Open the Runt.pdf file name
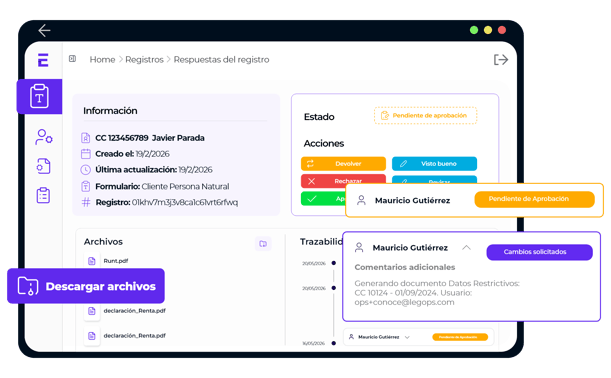 pos(116,261)
